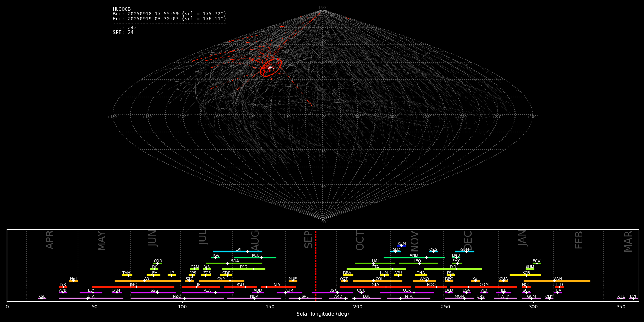The image size is (644, 322).
Task: Click the HYD shower label
Action: 452,267
